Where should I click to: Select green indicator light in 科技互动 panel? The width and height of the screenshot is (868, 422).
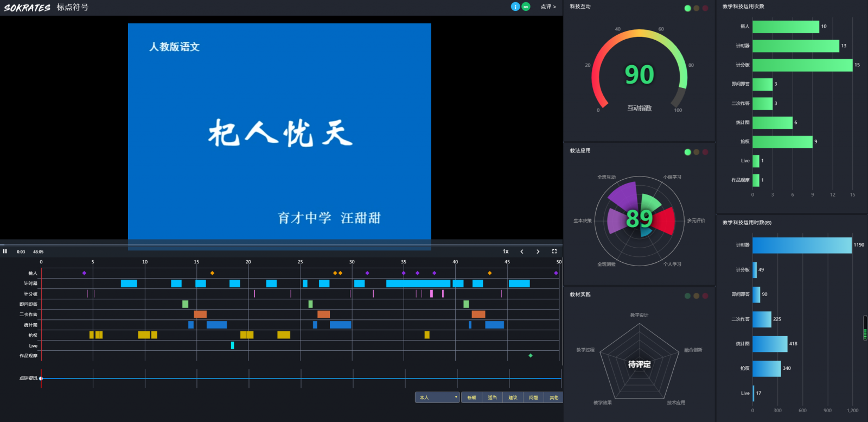click(x=688, y=8)
